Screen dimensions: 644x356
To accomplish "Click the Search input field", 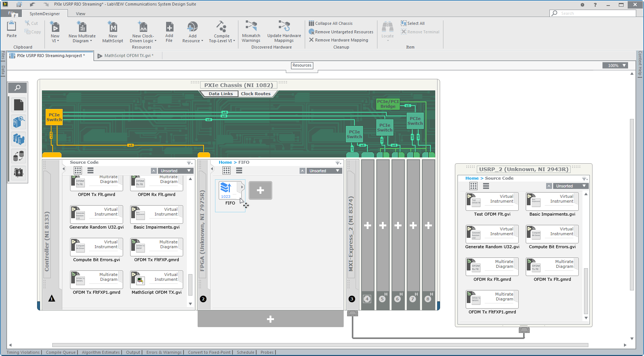I will (592, 13).
